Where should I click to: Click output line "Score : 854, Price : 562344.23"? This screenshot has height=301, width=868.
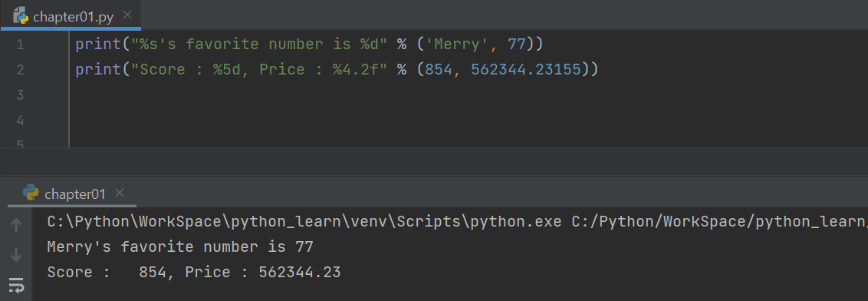coord(194,272)
